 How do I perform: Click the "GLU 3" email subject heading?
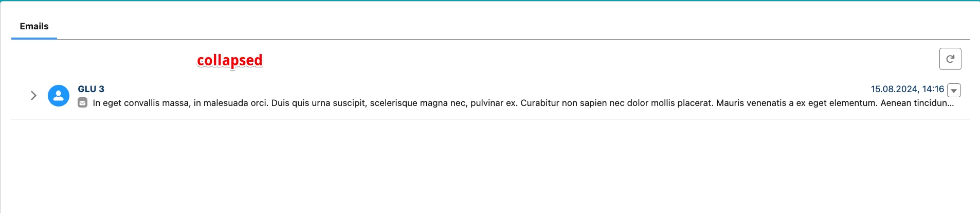coord(91,89)
